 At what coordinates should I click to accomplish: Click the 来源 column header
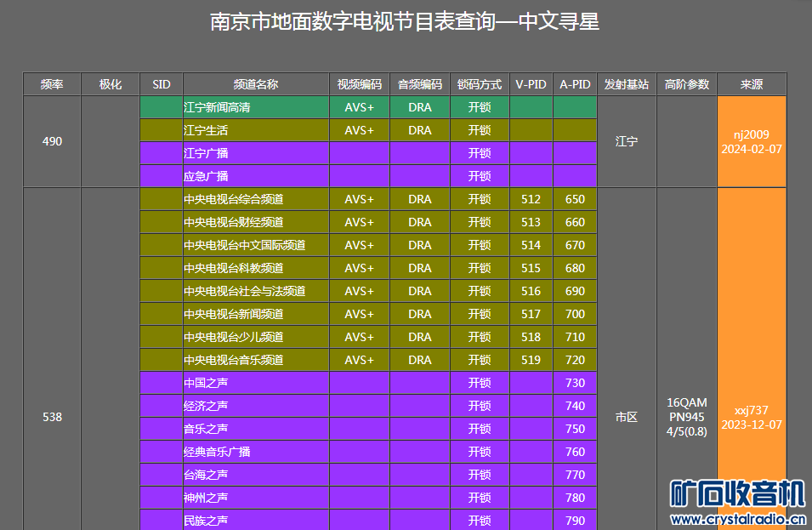(x=752, y=84)
